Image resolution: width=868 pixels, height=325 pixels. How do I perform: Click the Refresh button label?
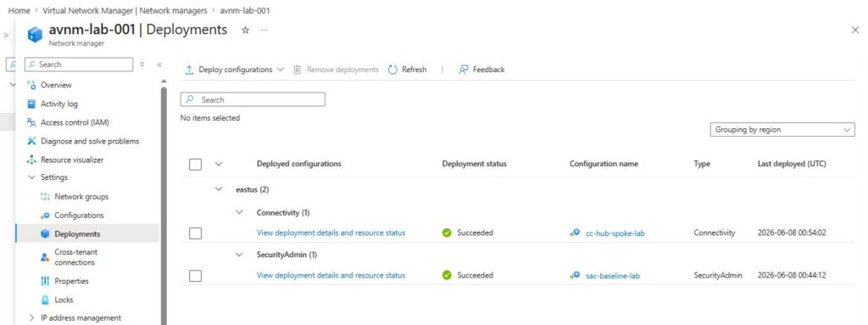414,70
